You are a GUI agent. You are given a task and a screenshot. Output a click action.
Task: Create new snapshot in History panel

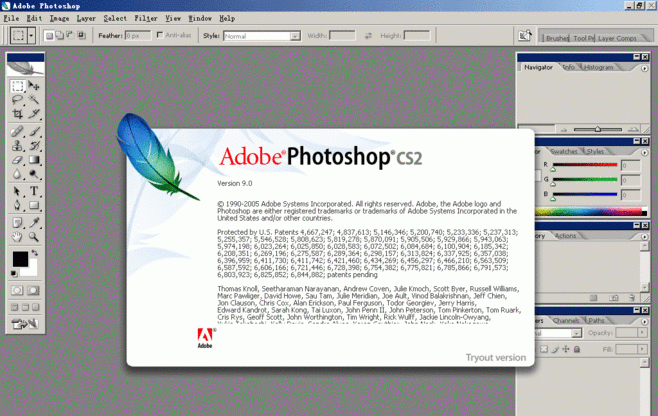pyautogui.click(x=614, y=298)
